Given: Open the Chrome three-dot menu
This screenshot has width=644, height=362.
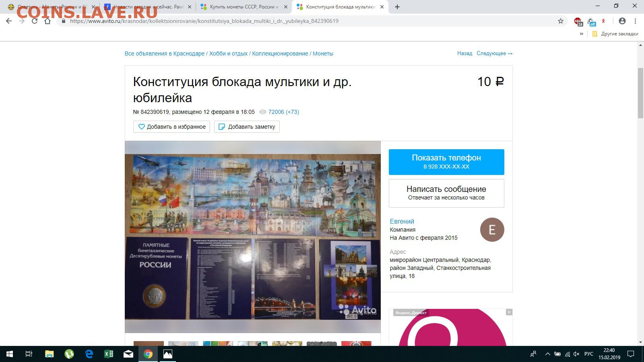Looking at the screenshot, I should tap(635, 21).
